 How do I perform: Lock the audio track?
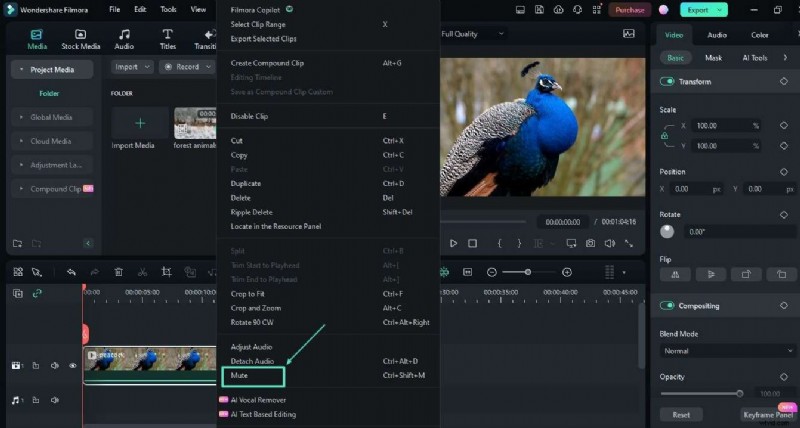[36, 400]
